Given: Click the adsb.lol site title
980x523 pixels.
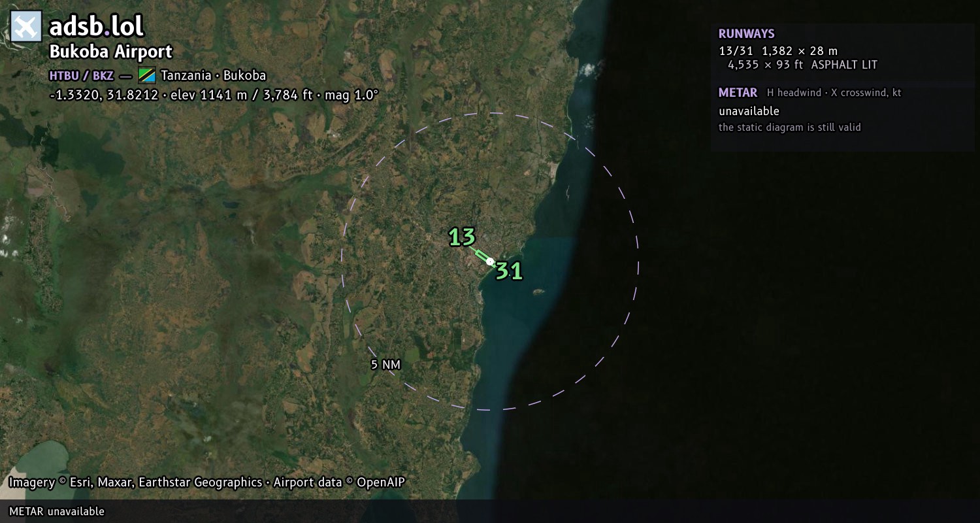Looking at the screenshot, I should coord(97,27).
